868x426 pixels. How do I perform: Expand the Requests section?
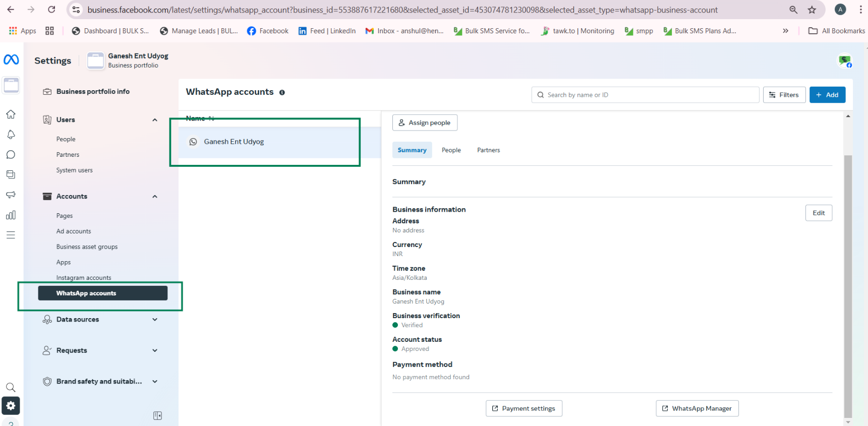[101, 350]
